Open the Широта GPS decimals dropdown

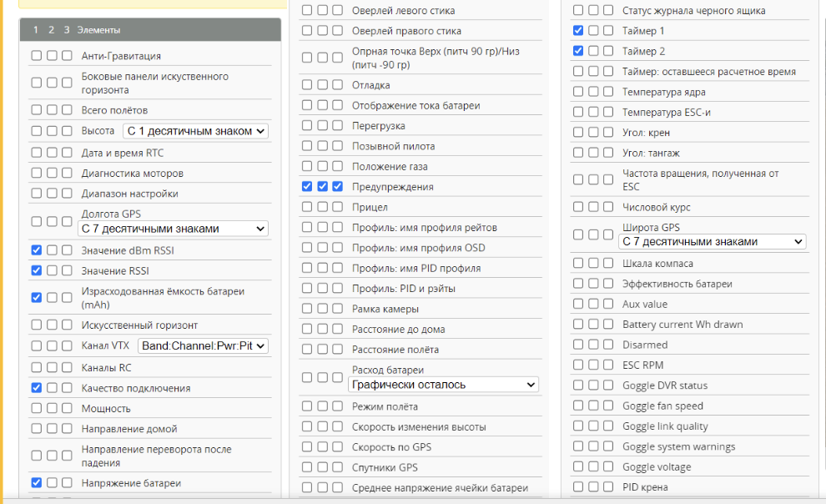713,241
